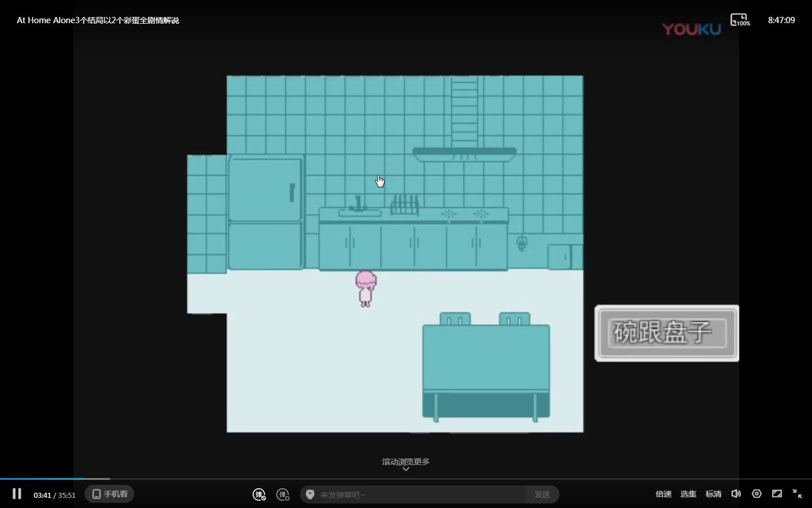Open the 倍速 playback speed menu

(x=664, y=494)
